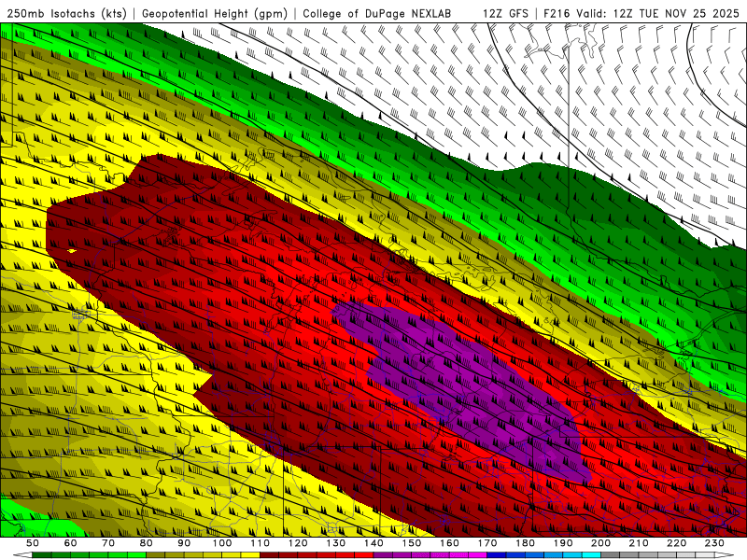Viewport: 747px width, 560px height.
Task: Click the 'F216' forecast hour label
Action: 557,13
